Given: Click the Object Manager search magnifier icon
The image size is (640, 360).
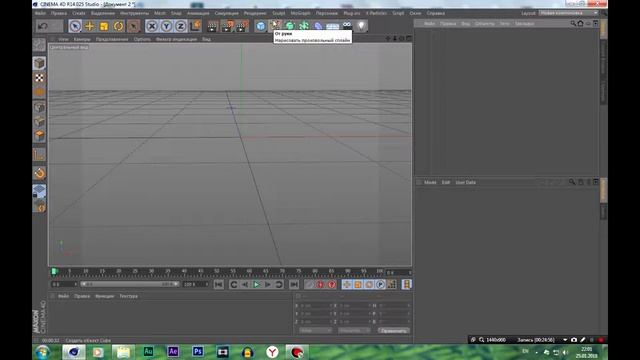Looking at the screenshot, I should point(573,24).
